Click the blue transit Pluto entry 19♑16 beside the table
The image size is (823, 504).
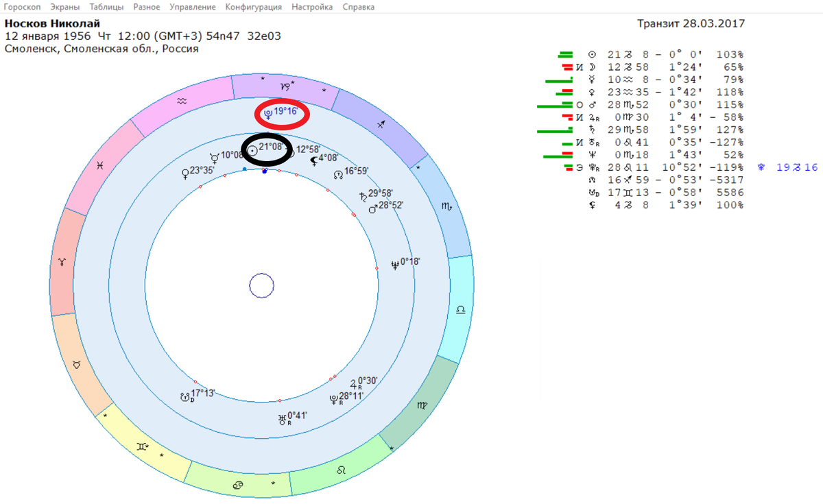788,167
